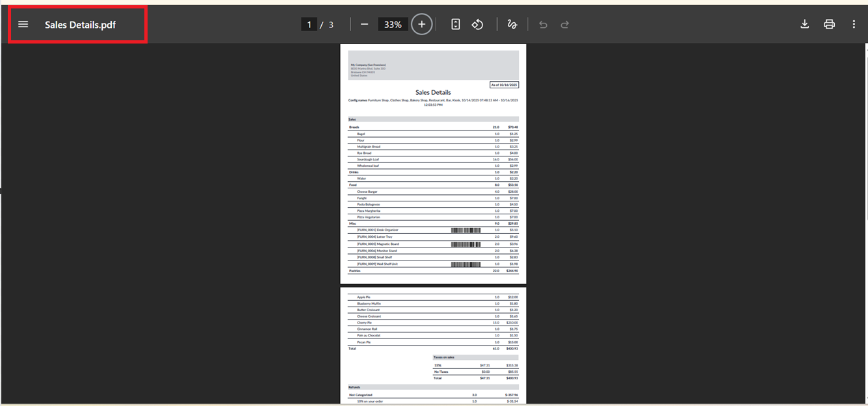868x406 pixels.
Task: Click the current page number field
Action: [309, 25]
